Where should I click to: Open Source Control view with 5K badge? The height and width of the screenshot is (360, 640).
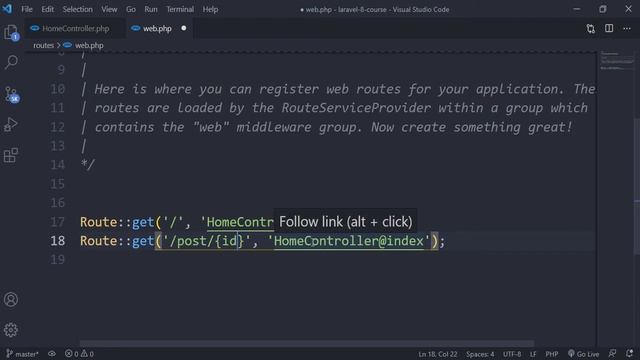(11, 94)
